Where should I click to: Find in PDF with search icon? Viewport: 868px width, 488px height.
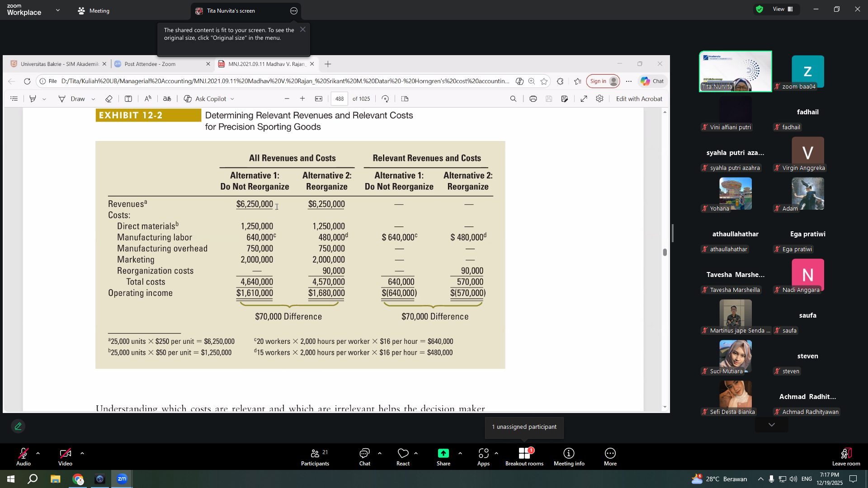513,99
